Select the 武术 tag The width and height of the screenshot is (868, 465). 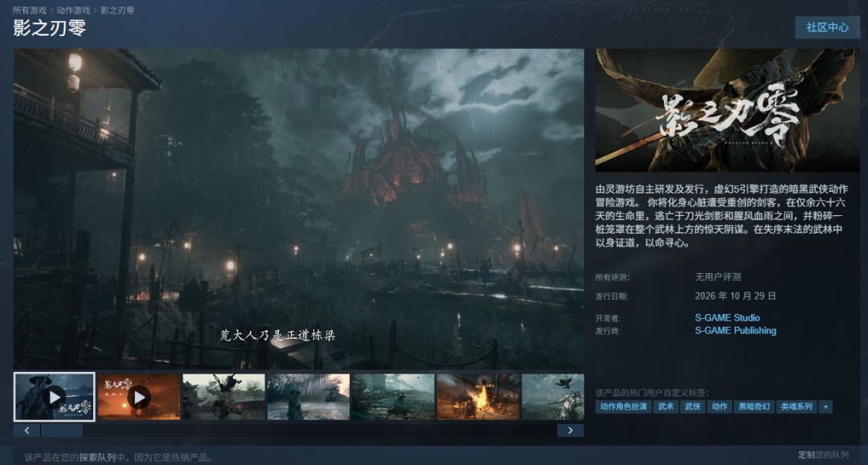pos(665,407)
